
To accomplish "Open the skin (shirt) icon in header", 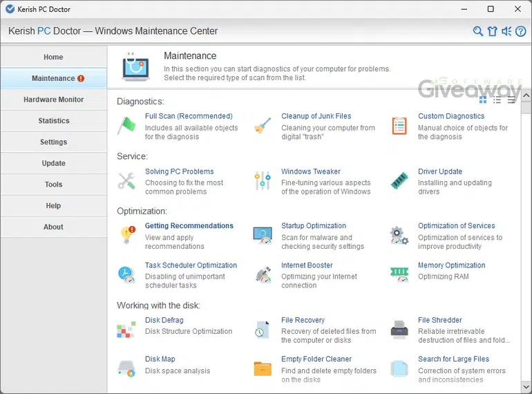I will pyautogui.click(x=493, y=31).
